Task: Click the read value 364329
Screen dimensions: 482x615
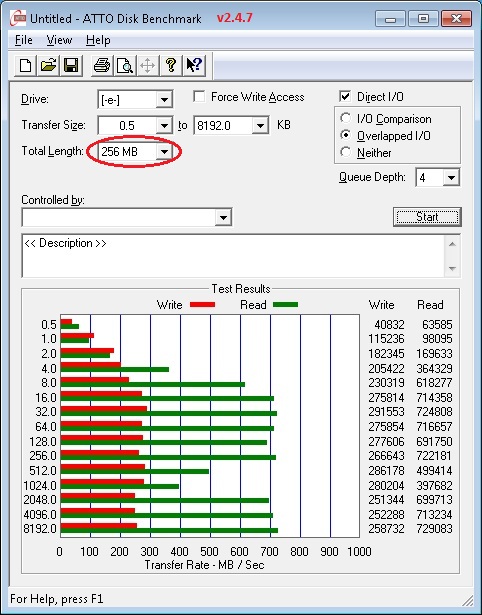Action: pos(435,369)
